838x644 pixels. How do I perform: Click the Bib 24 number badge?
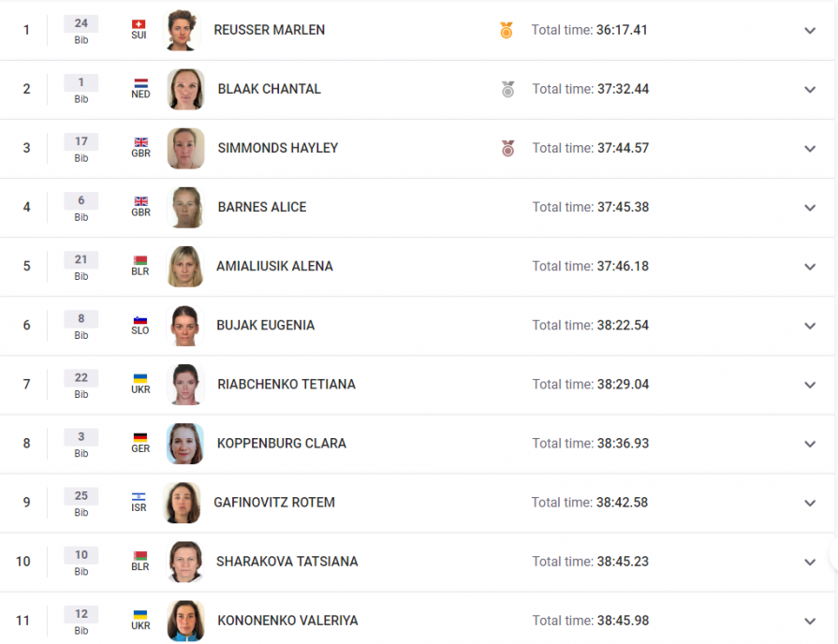pos(81,23)
